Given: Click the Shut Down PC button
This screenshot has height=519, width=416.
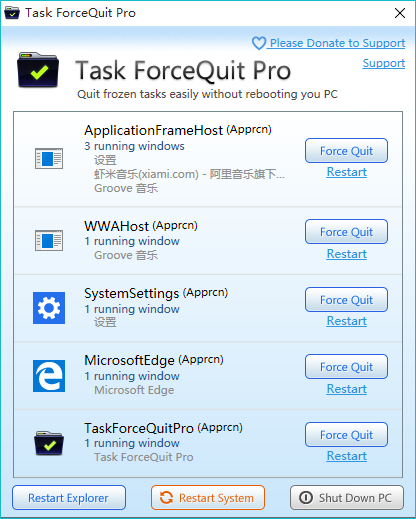Looking at the screenshot, I should click(x=347, y=498).
